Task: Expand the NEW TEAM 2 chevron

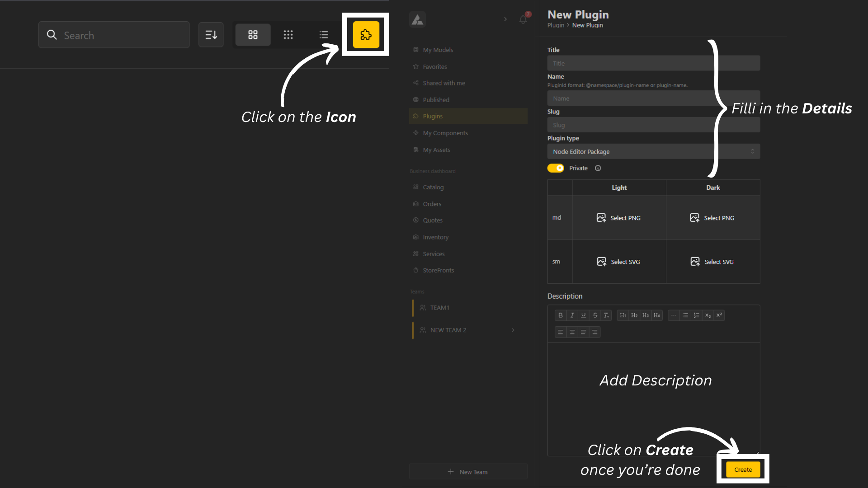Action: pos(513,330)
